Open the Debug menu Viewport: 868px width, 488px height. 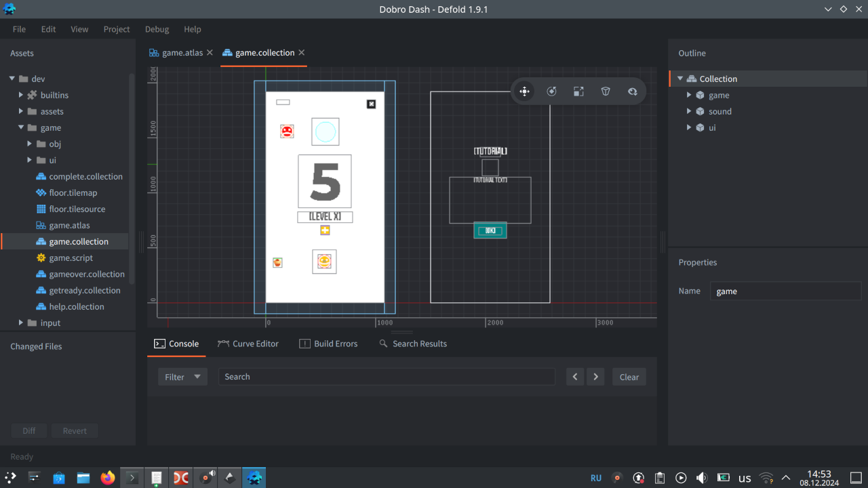(x=157, y=29)
